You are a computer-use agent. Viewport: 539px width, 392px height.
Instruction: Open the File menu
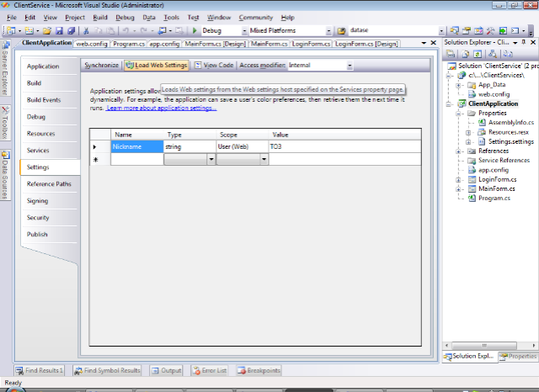click(11, 18)
